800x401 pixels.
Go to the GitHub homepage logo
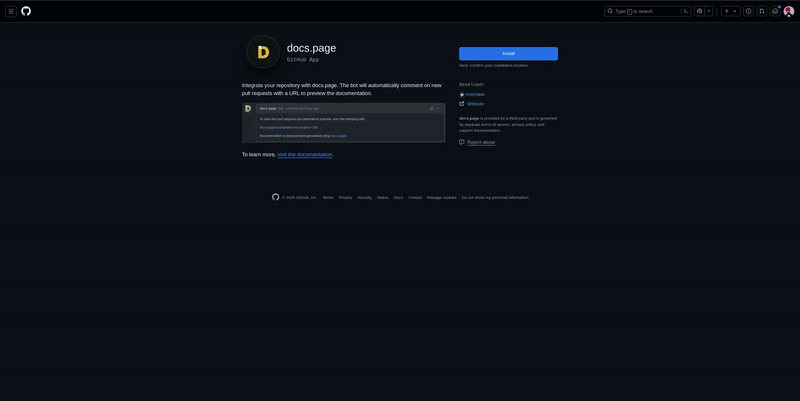click(26, 11)
